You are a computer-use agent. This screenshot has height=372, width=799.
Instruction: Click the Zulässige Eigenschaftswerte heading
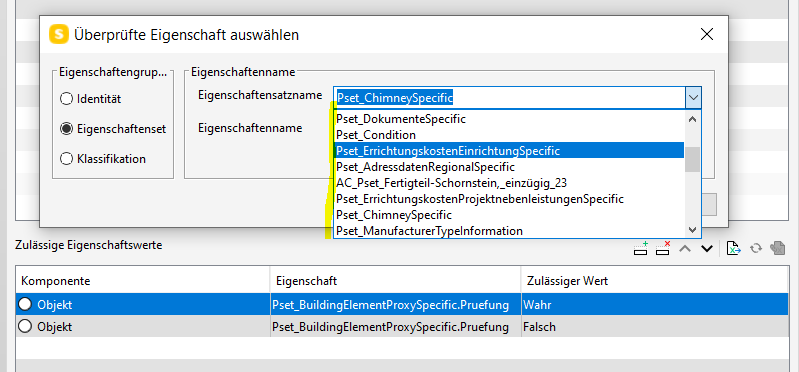89,245
